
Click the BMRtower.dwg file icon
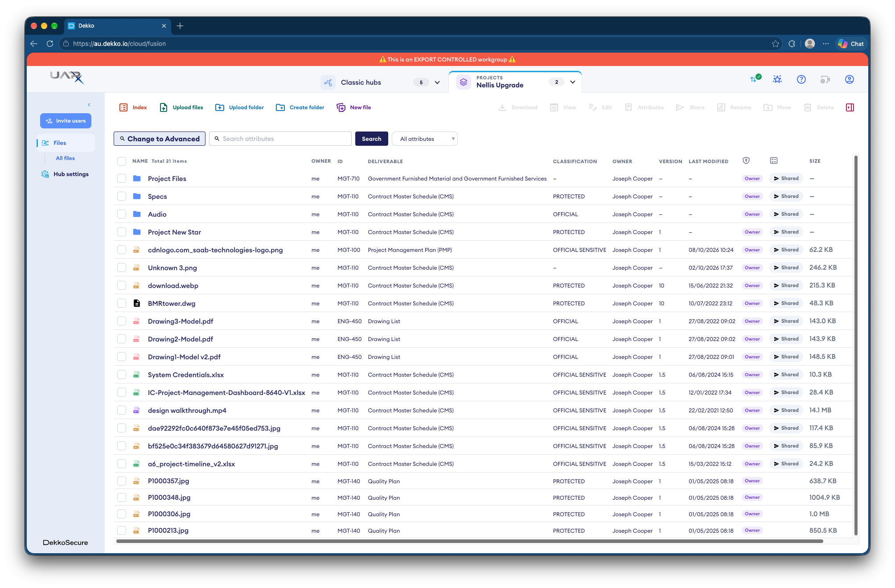click(137, 303)
